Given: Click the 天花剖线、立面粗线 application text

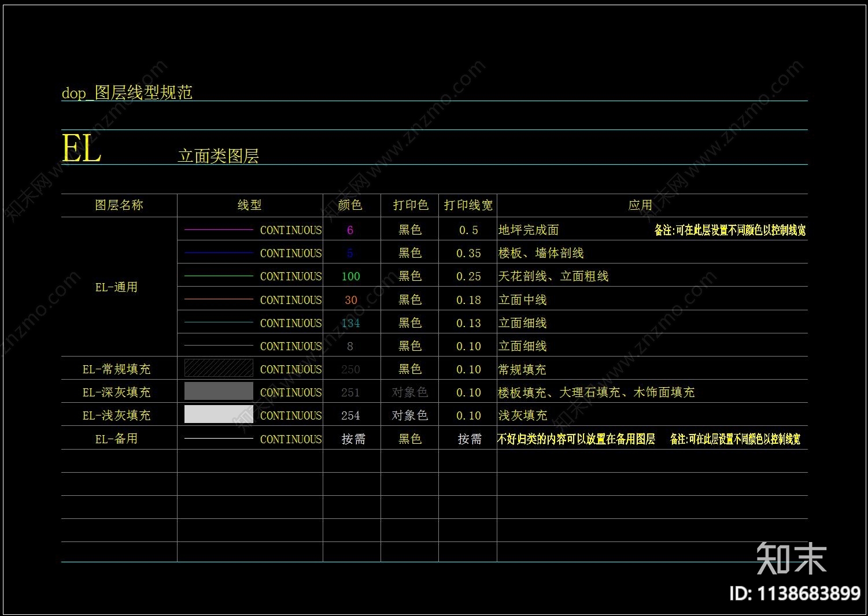Looking at the screenshot, I should 553,276.
